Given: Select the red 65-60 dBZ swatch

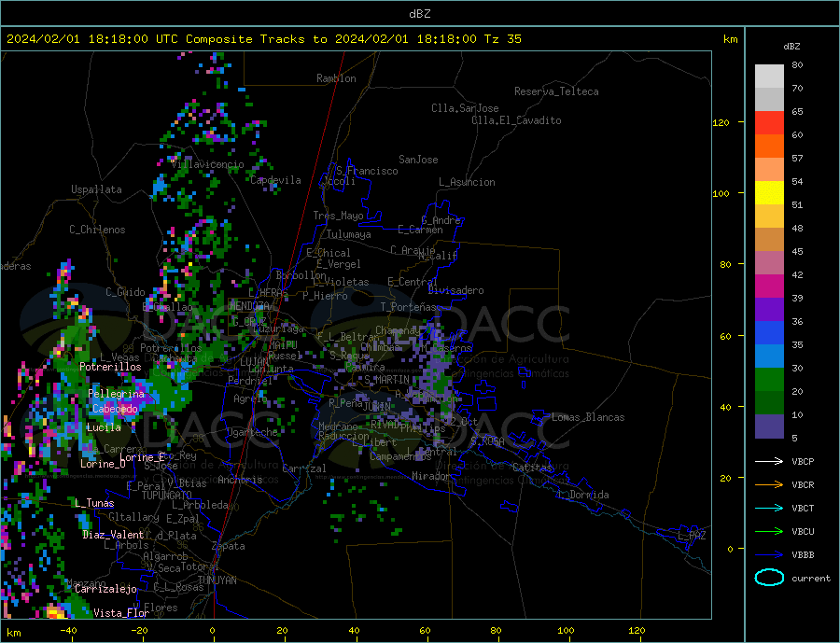Looking at the screenshot, I should pos(769,122).
